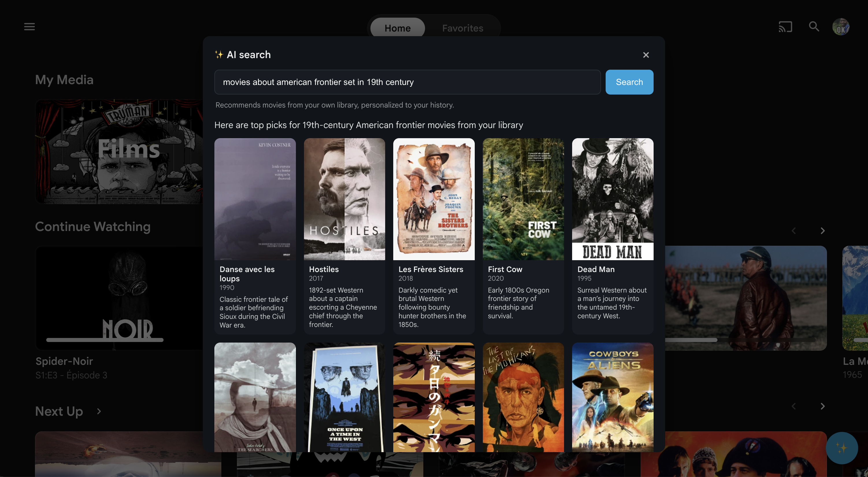Close the AI search dialog

646,55
